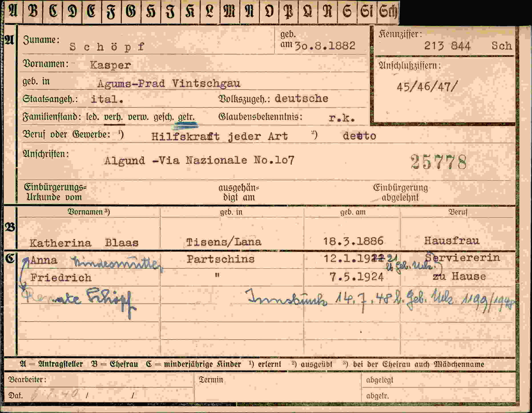Choose the 'K' alphabet index tab
Screen dimensions: 532x413
click(x=190, y=12)
